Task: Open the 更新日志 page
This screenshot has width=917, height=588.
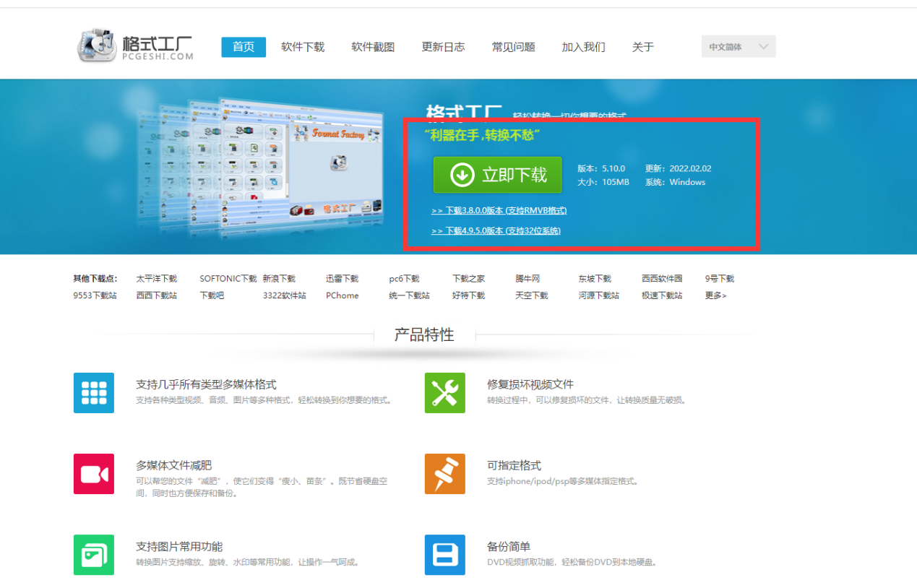Action: click(x=443, y=47)
